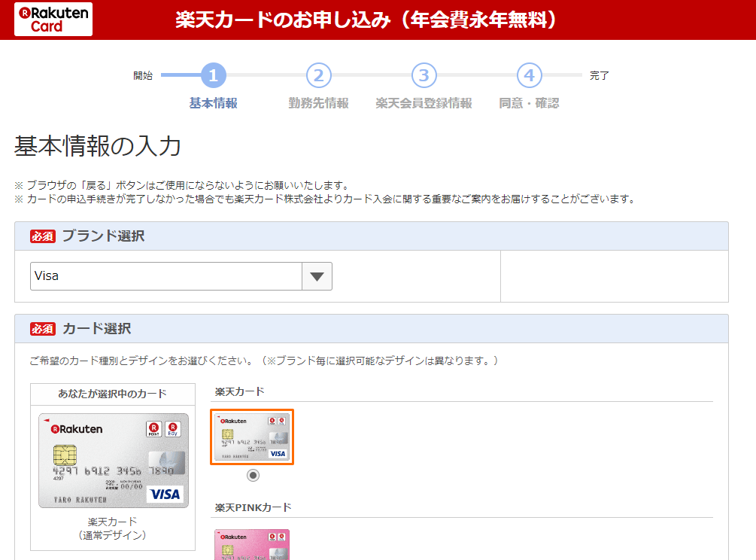Click the 開始 progress label
Image resolution: width=756 pixels, height=560 pixels.
(x=143, y=76)
